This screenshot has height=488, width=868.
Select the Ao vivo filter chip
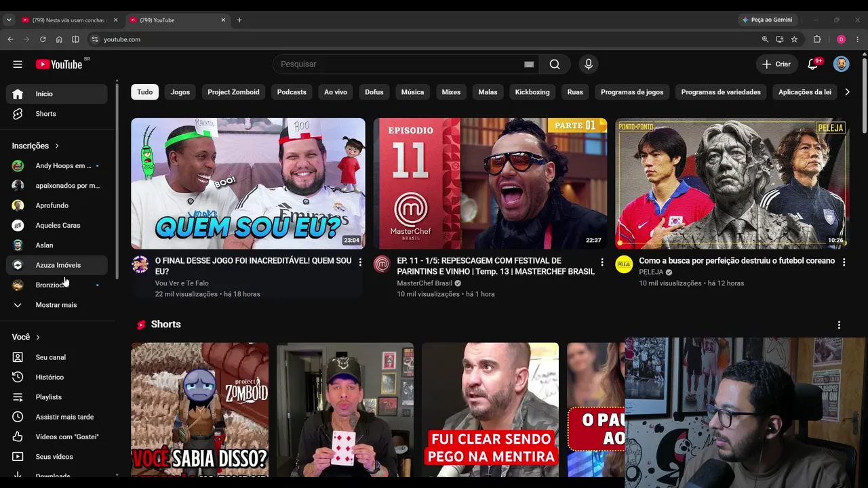coord(336,92)
